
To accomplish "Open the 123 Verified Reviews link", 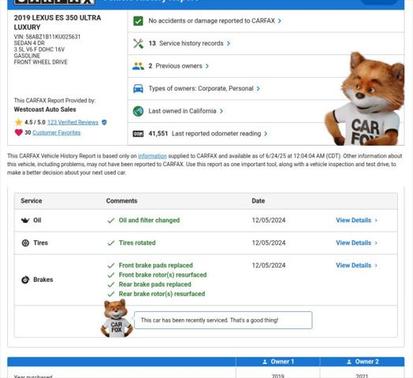I will coord(73,122).
